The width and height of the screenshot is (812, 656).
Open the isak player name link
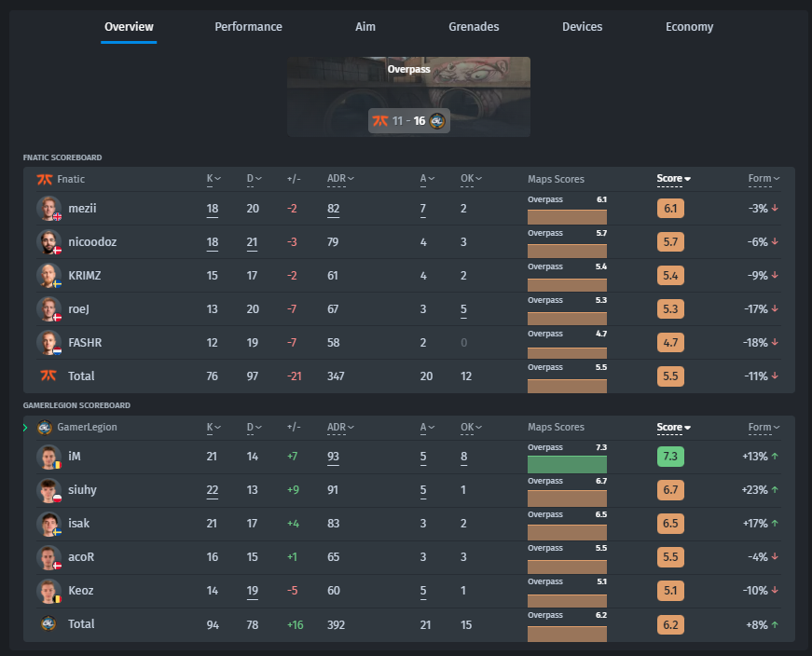click(x=78, y=524)
